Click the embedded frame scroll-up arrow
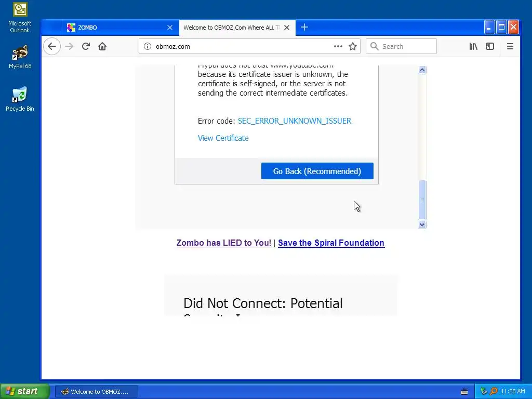Viewport: 532px width, 399px height. [422, 70]
